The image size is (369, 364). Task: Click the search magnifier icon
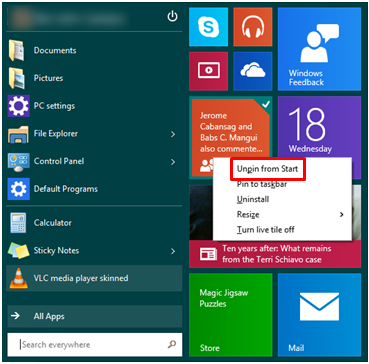coord(172,344)
